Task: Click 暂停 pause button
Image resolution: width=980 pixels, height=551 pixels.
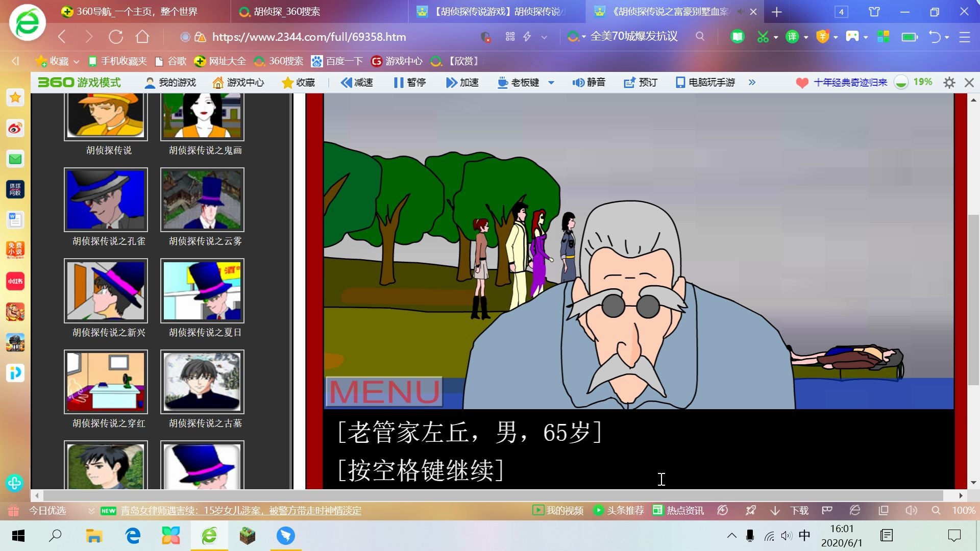Action: tap(409, 82)
